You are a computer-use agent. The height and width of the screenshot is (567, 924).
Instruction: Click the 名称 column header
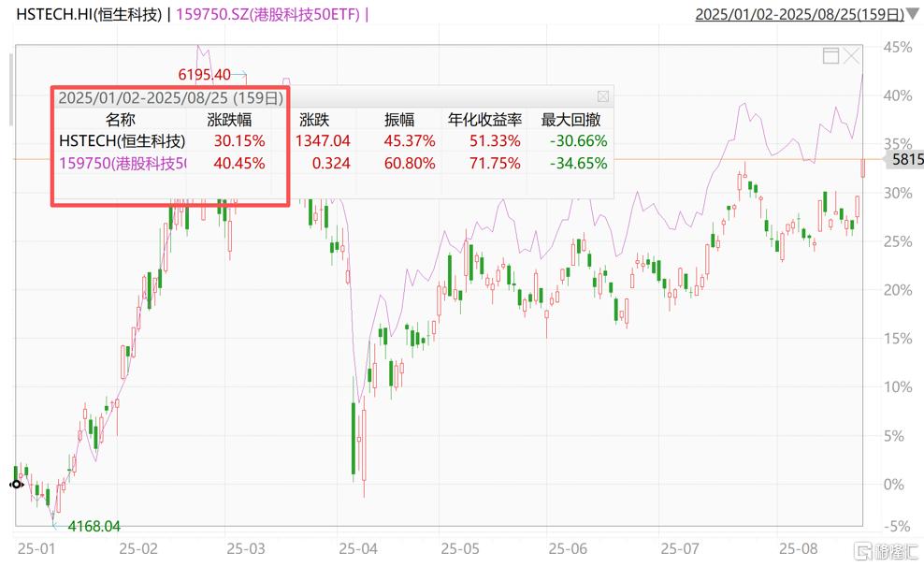[121, 120]
